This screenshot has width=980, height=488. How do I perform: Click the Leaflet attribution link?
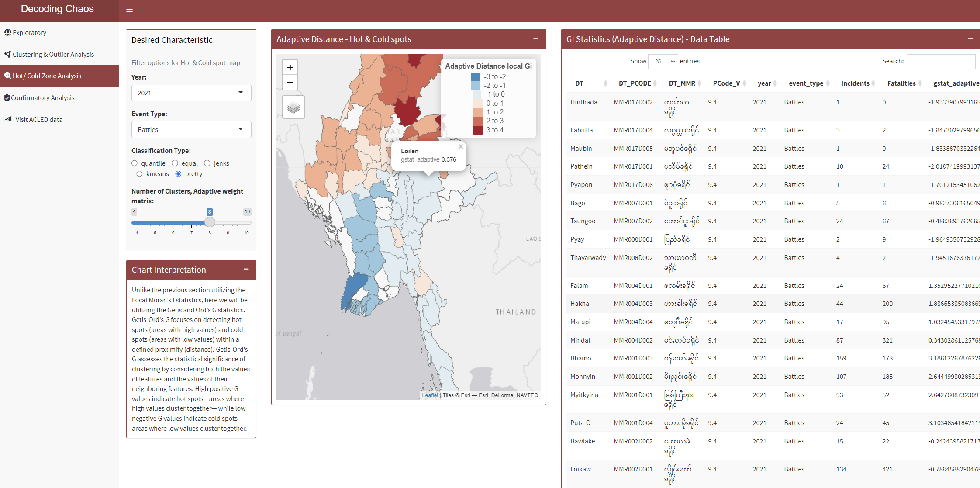[430, 395]
